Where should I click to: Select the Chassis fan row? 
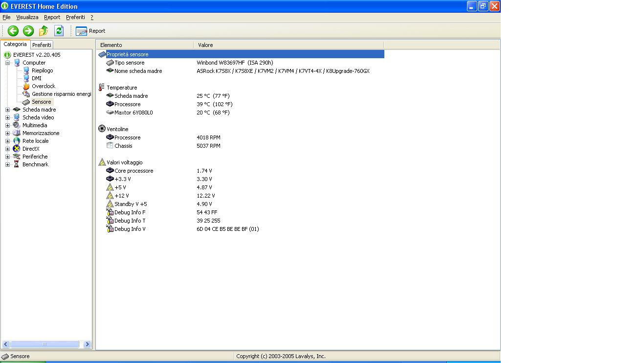241,146
